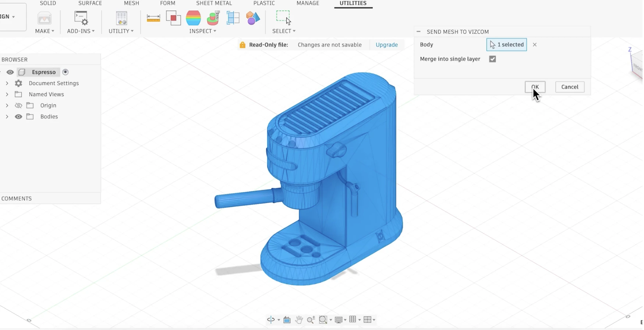Click the 3D Print icon above MAKE
The width and height of the screenshot is (644, 330).
tap(45, 18)
